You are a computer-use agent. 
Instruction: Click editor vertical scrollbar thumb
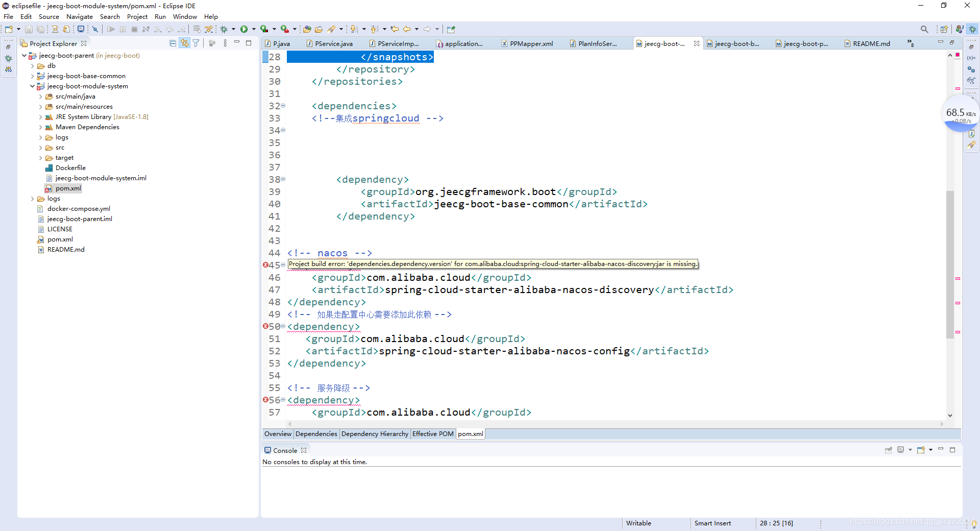pos(950,264)
